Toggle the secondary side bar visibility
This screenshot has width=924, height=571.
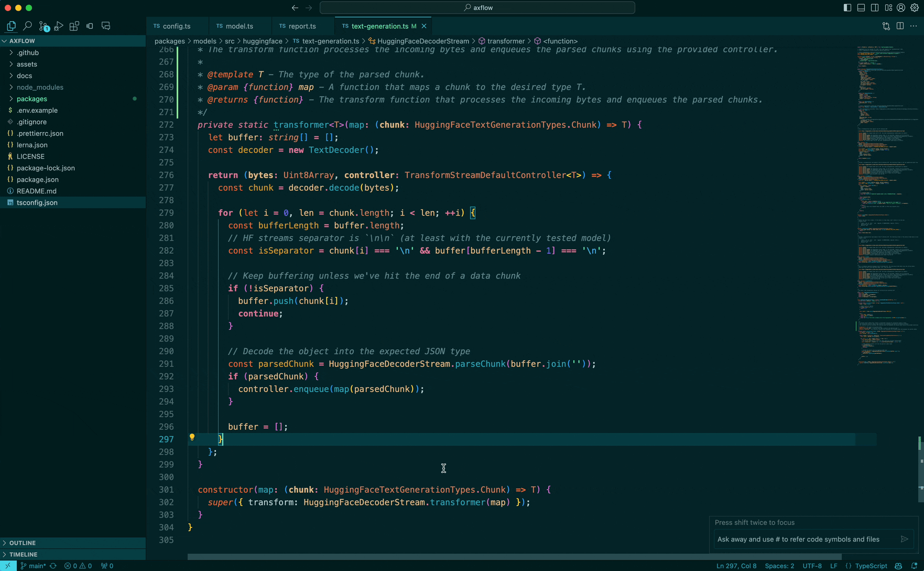coord(875,8)
